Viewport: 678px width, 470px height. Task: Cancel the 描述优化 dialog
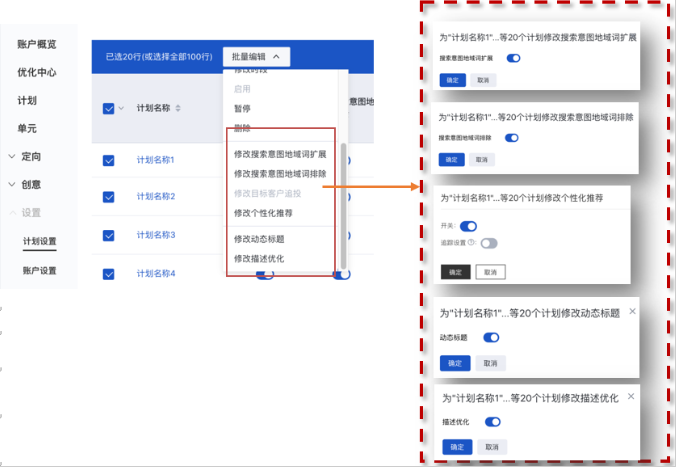[492, 447]
